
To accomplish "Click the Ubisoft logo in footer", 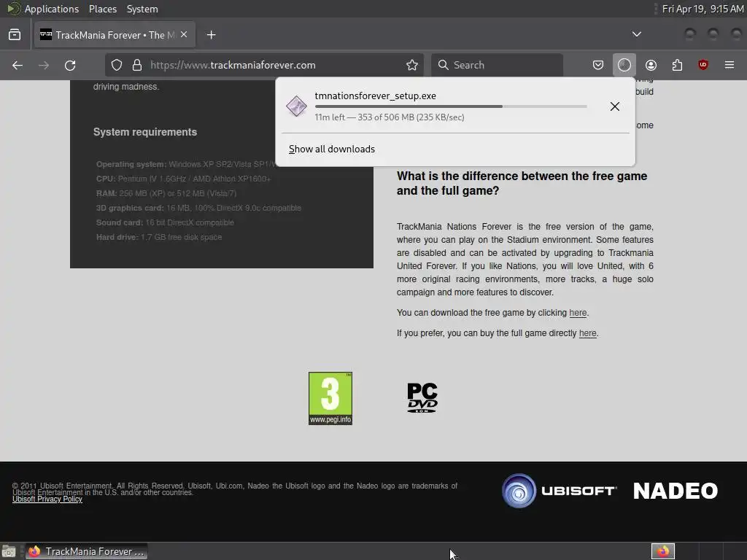I will [x=560, y=491].
